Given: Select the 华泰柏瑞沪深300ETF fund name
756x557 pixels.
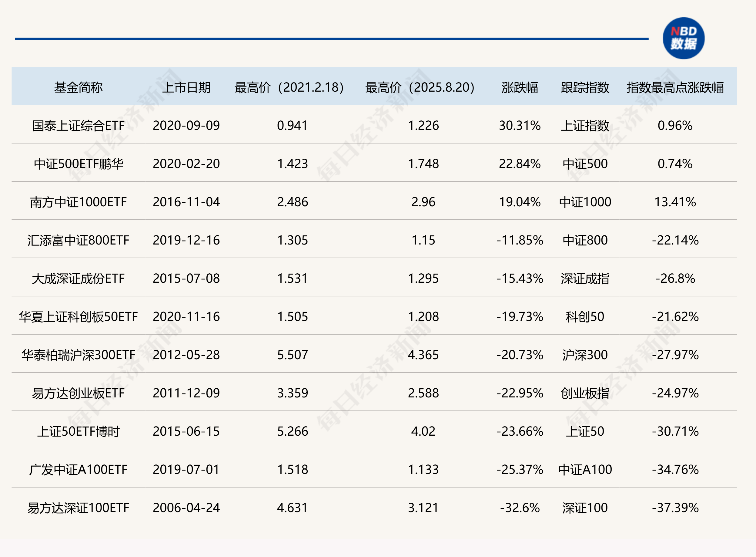Looking at the screenshot, I should coord(78,355).
